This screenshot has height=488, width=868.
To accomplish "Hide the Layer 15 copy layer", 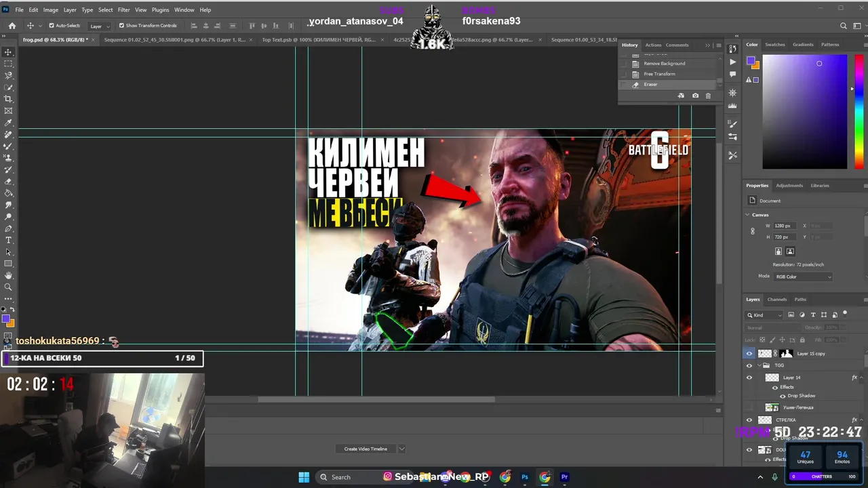I will [749, 353].
